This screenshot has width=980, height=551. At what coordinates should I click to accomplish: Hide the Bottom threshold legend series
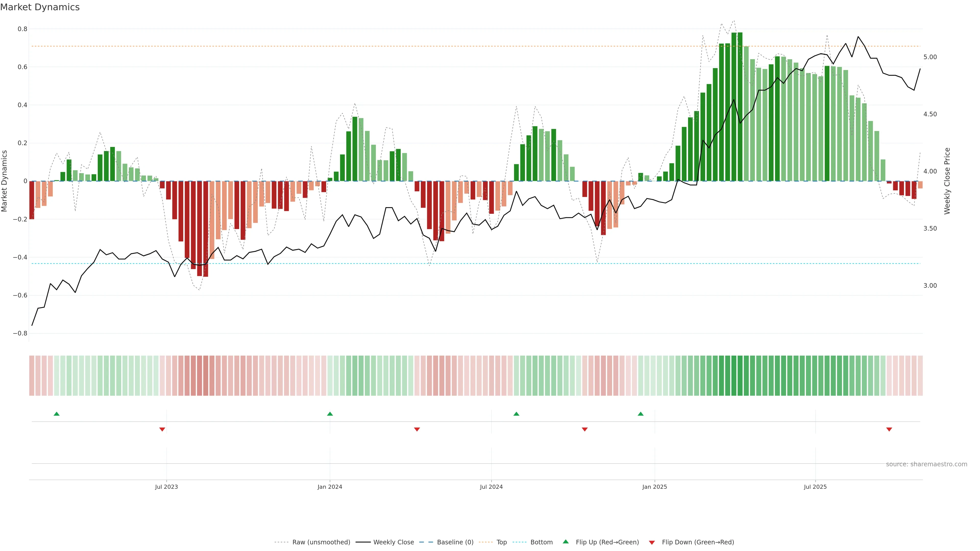(541, 542)
